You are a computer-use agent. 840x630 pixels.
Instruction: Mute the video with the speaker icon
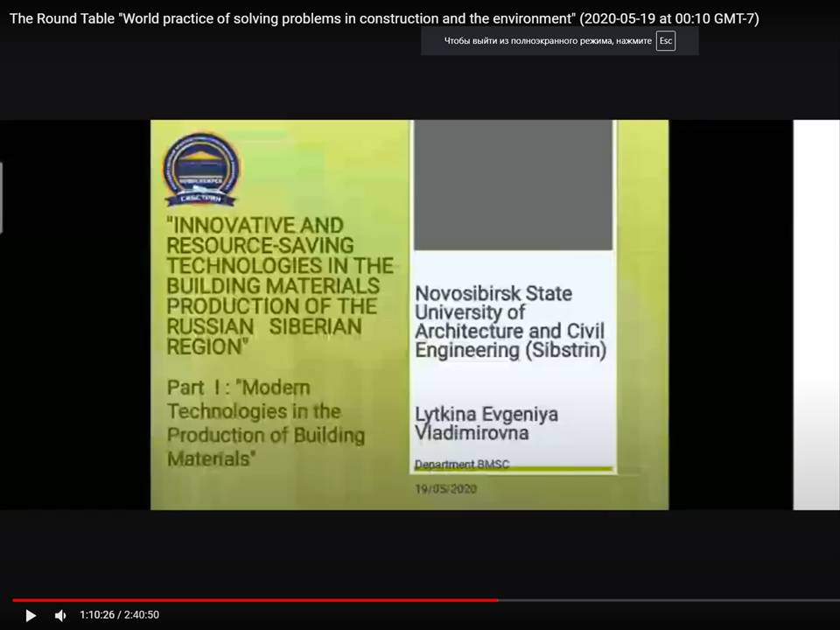tap(60, 615)
